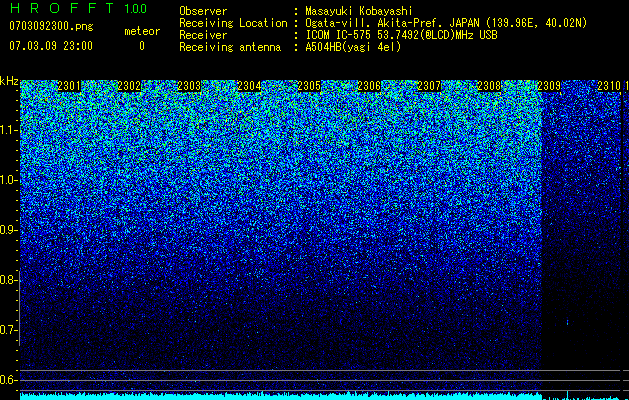Click the meteor label
The height and width of the screenshot is (400, 629).
pos(142,31)
